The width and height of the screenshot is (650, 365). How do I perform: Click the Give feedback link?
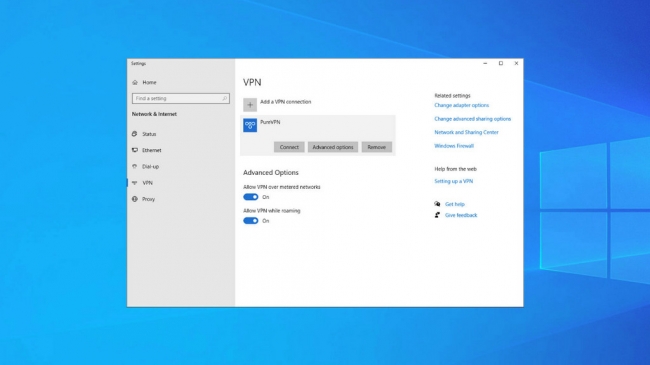point(461,215)
